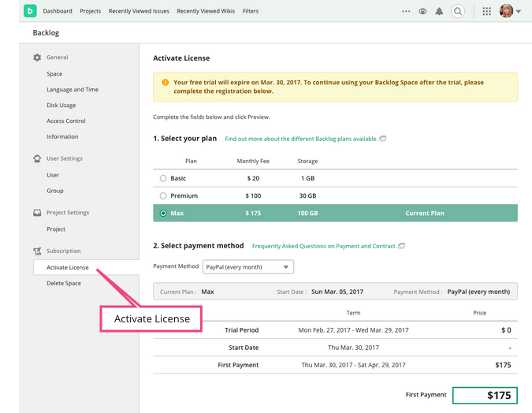Click the $ 20 monthly fee cell
532x413 pixels.
253,178
